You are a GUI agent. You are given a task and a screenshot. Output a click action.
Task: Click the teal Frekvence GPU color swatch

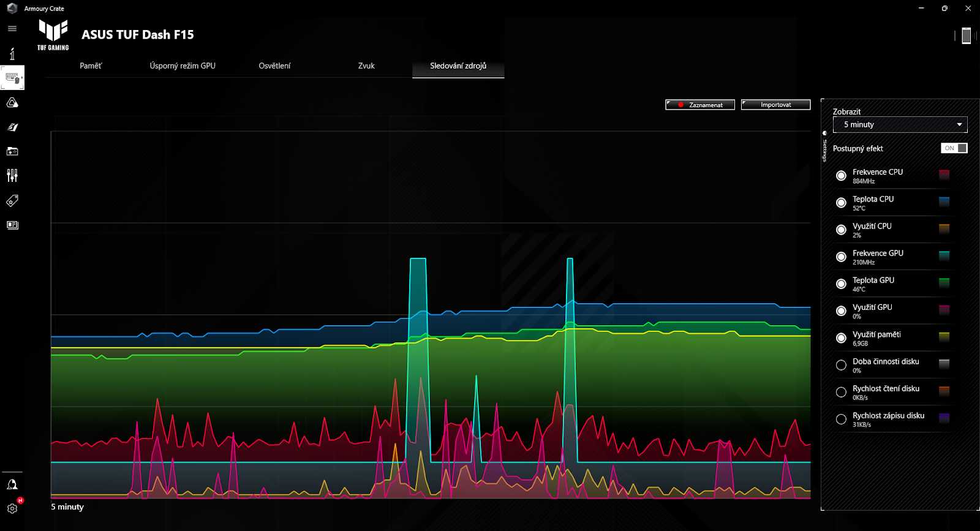[x=944, y=256]
